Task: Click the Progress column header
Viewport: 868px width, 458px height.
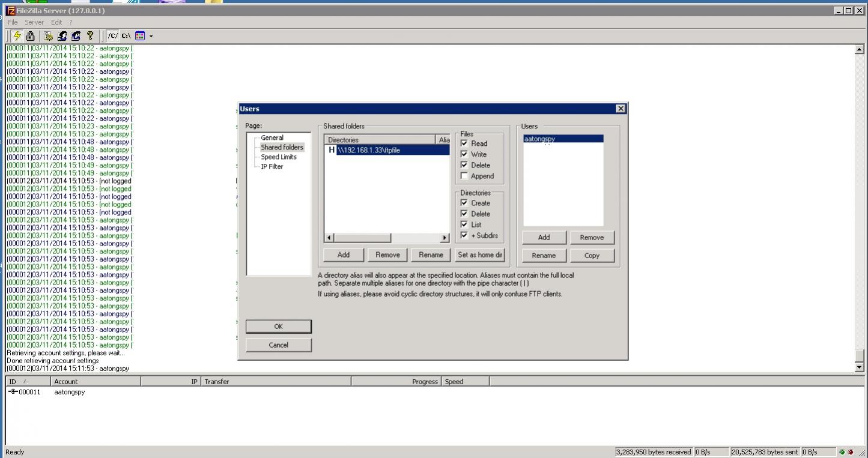Action: (396, 381)
